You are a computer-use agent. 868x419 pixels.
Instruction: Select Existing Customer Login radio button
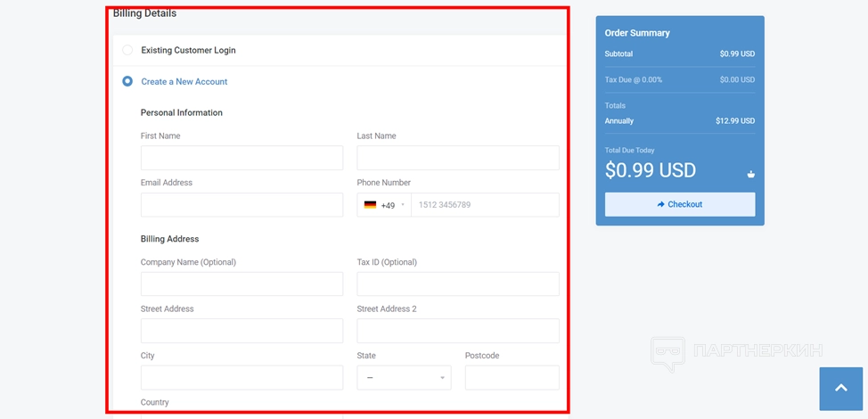pos(127,50)
